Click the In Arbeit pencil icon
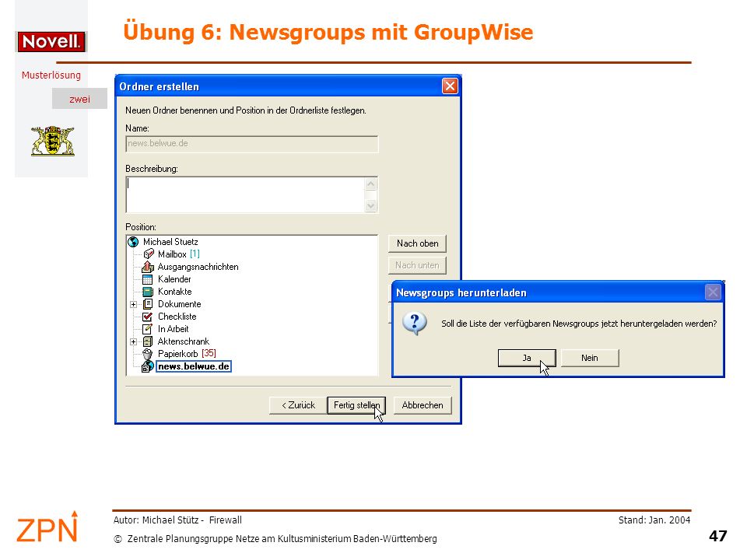Viewport: 747px width, 560px height. tap(148, 328)
